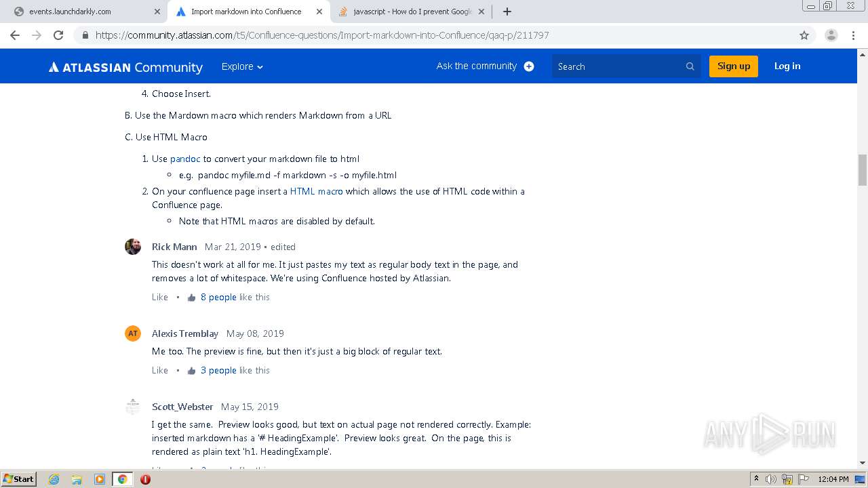Viewport: 868px width, 488px height.
Task: Open the network tray icon
Action: (x=787, y=479)
